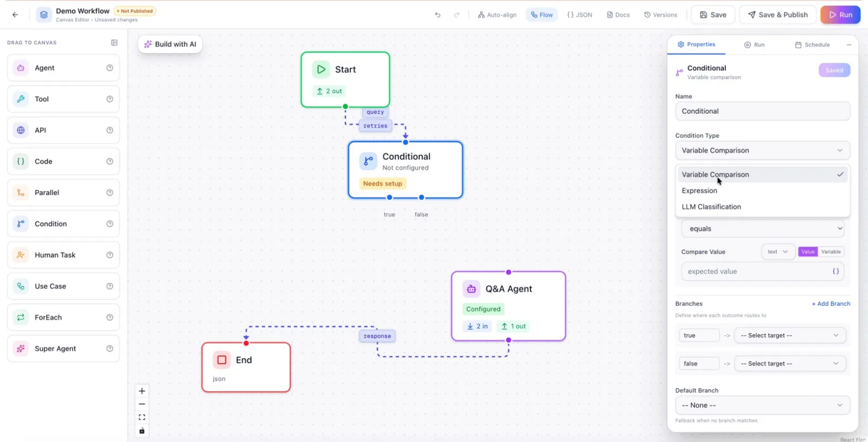This screenshot has height=442, width=868.
Task: Switch compare mode to Value
Action: coord(808,252)
